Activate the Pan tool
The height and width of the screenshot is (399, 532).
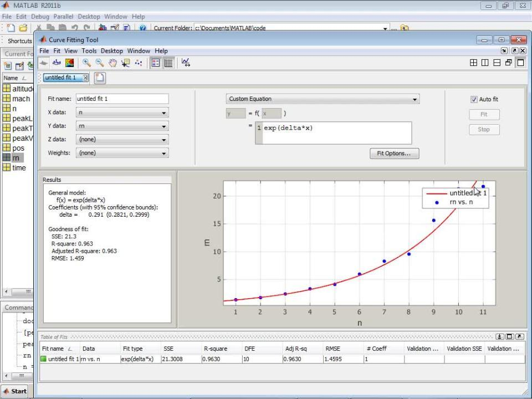(112, 63)
